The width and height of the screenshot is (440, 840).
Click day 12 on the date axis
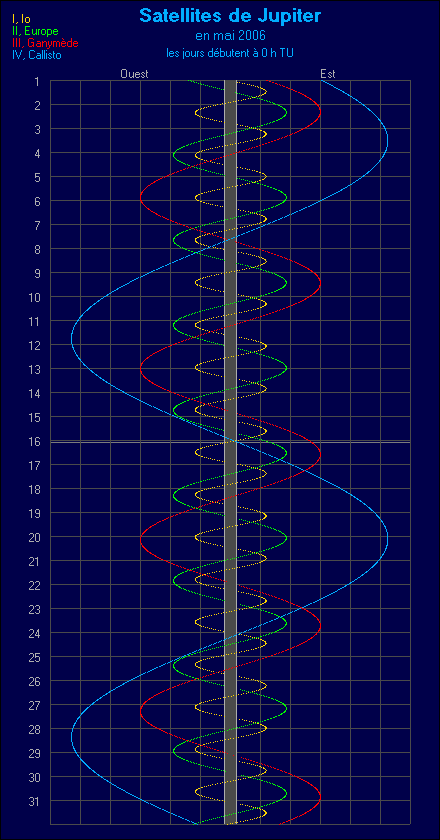pyautogui.click(x=34, y=345)
